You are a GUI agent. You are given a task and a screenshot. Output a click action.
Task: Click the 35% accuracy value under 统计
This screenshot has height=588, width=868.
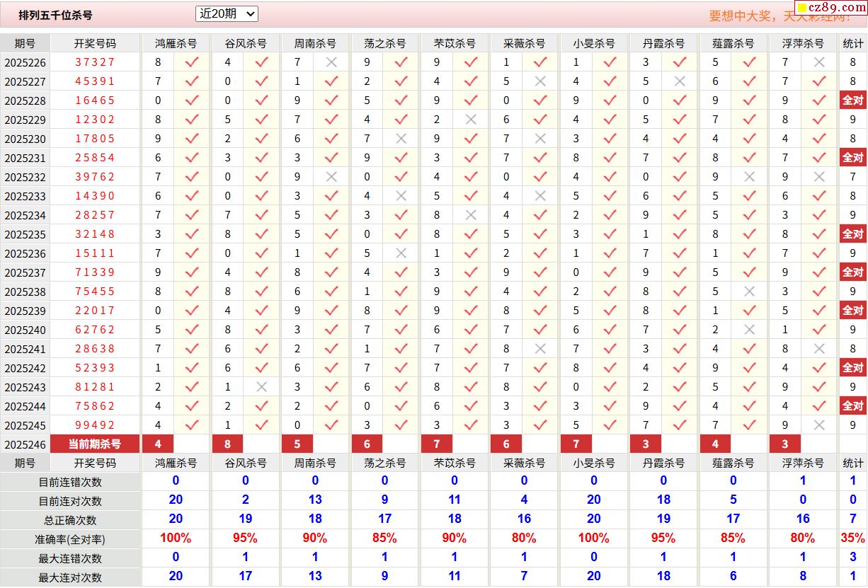852,538
